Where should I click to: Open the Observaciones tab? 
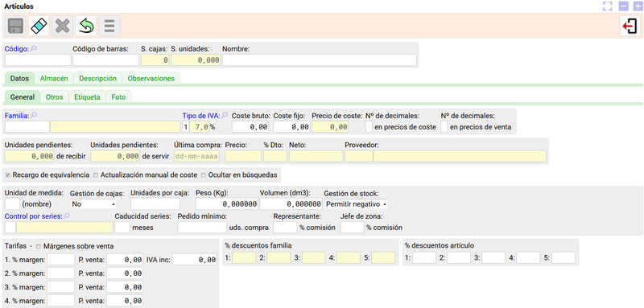click(x=151, y=78)
